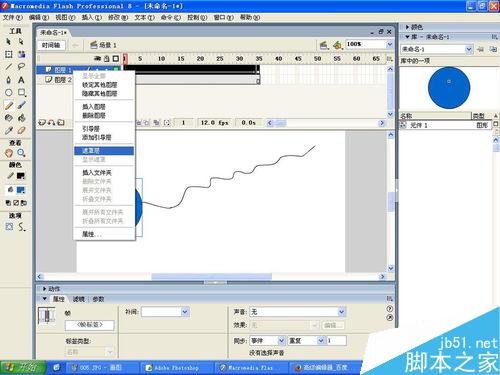Select the black arrow Selection tool
The width and height of the screenshot is (500, 375).
[x=9, y=42]
